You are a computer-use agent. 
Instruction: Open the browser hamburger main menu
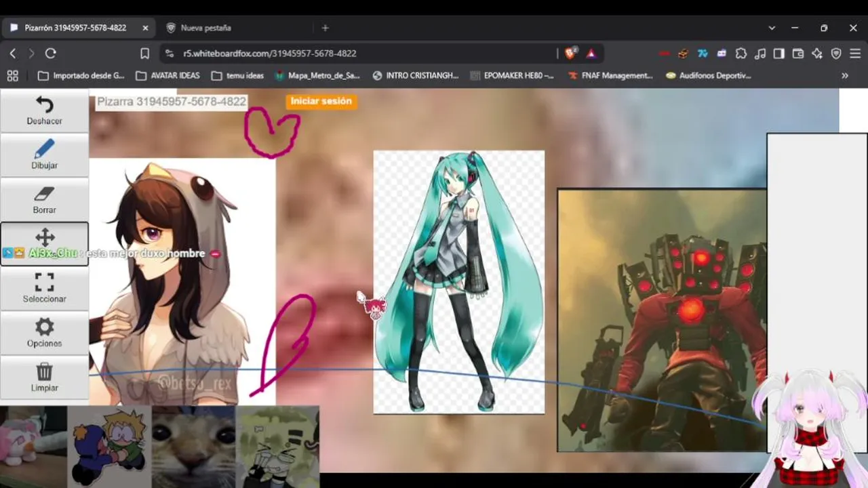click(x=855, y=53)
